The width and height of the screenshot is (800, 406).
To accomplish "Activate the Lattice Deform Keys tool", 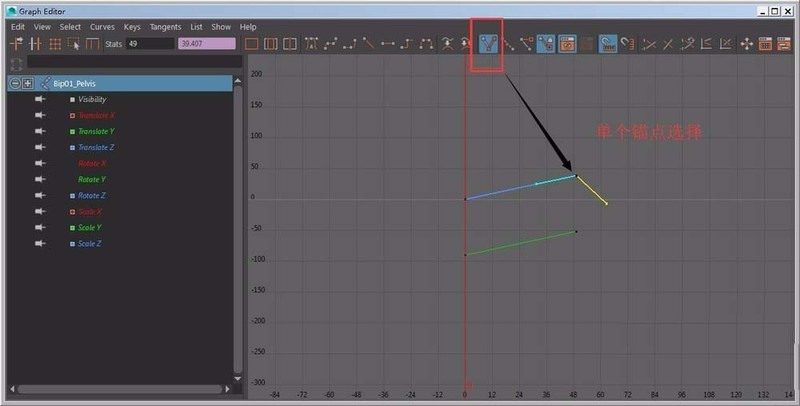I will coord(55,44).
